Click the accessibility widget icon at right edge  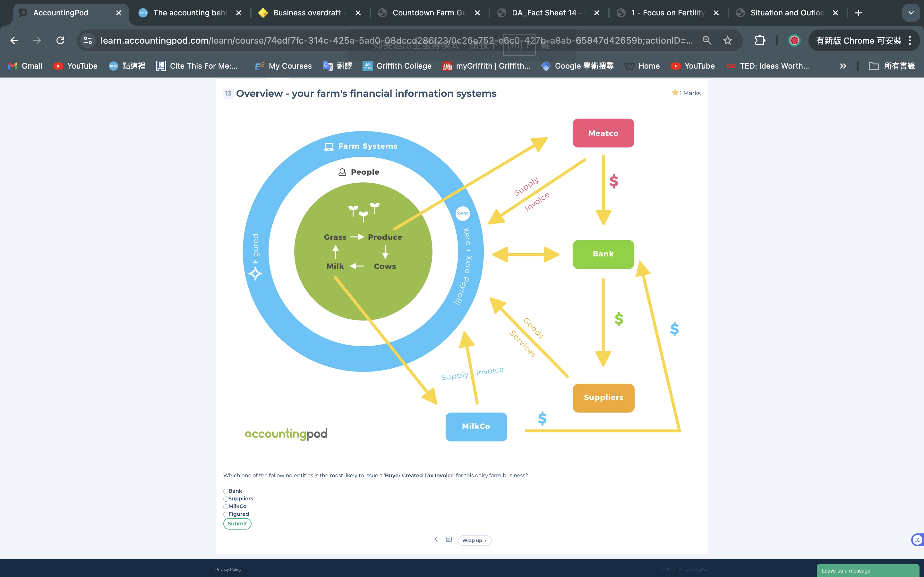coord(917,539)
